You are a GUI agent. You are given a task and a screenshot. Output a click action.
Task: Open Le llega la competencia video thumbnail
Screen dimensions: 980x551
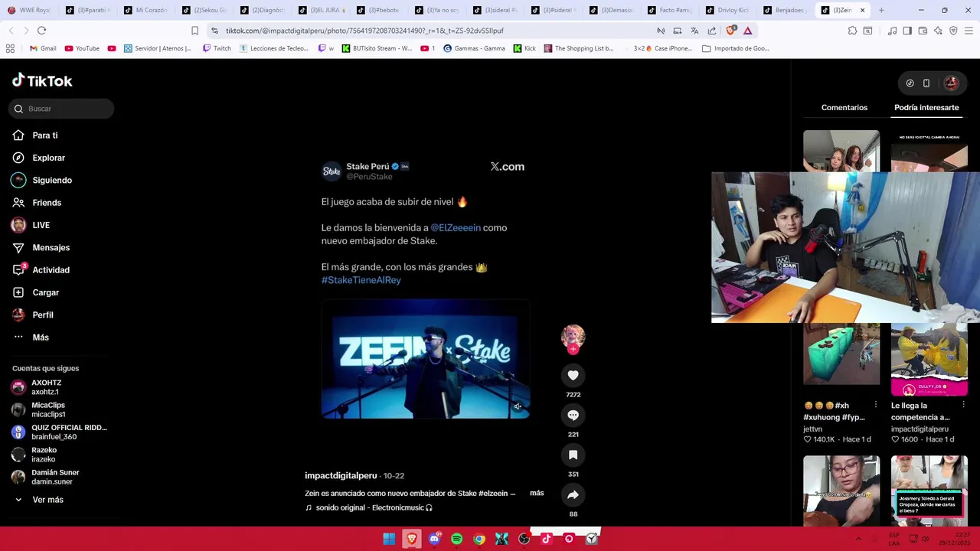coord(929,359)
